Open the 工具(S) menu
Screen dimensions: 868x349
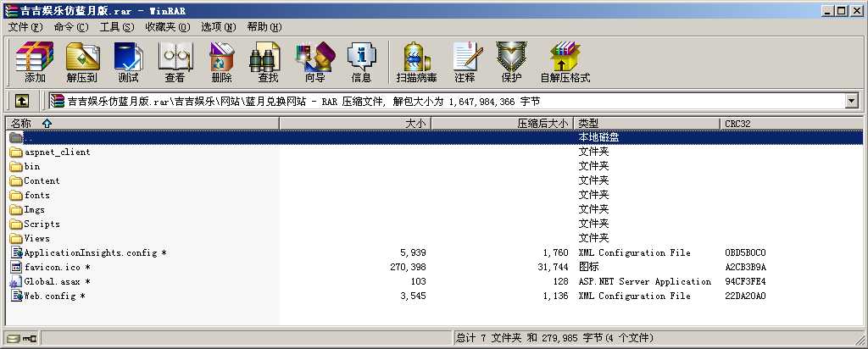117,27
